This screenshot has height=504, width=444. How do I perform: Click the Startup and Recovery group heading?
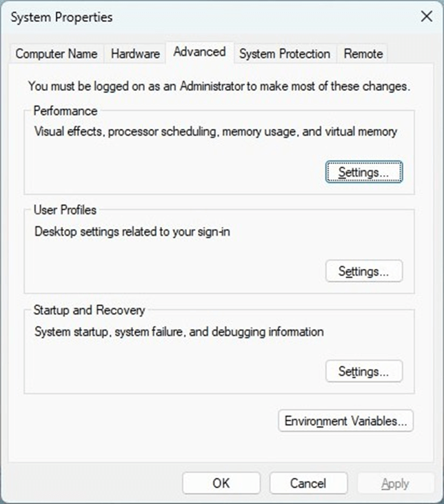pyautogui.click(x=89, y=310)
